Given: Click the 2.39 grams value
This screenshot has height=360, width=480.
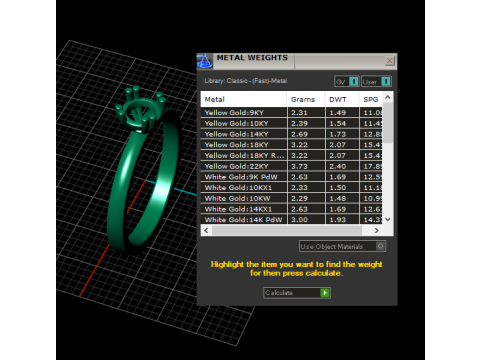Looking at the screenshot, I should pyautogui.click(x=299, y=123).
